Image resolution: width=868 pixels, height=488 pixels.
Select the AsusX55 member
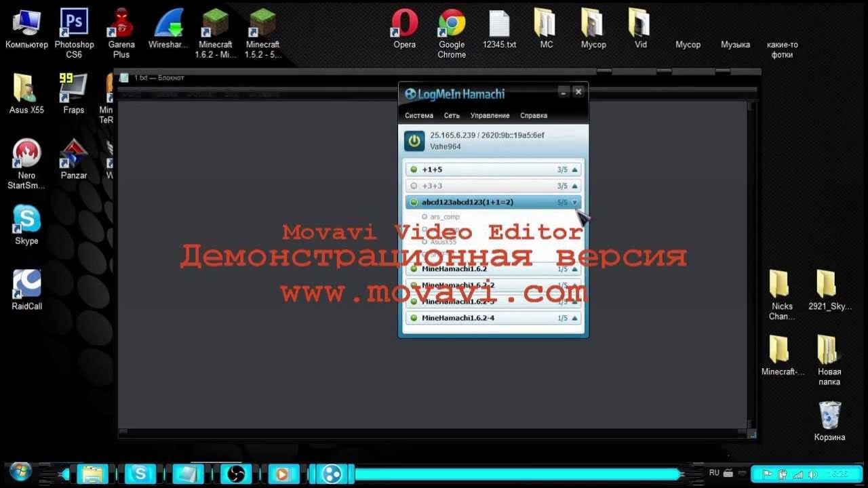point(443,241)
